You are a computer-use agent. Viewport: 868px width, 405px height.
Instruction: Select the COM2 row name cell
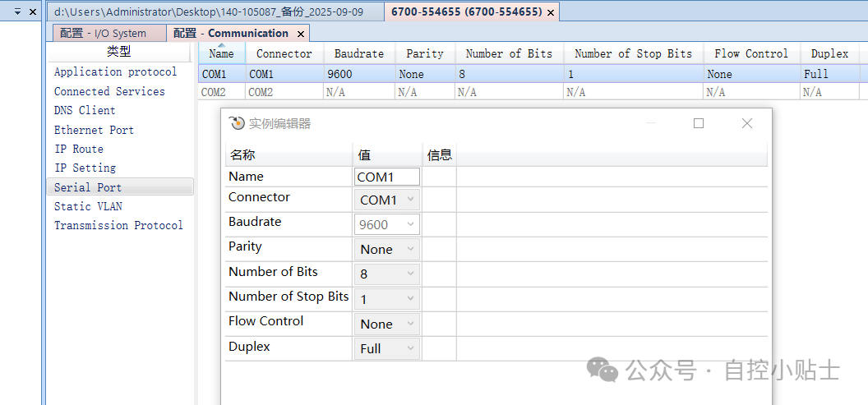221,92
